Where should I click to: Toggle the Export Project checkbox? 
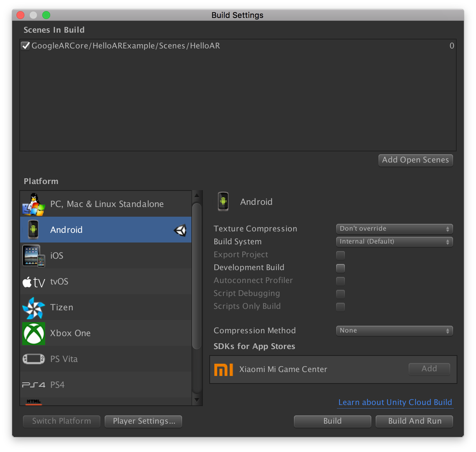click(x=341, y=255)
